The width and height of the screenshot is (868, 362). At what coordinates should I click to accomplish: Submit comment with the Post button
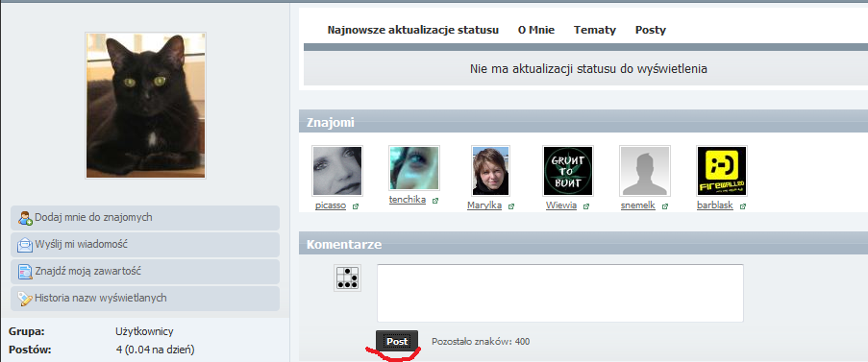[x=397, y=341]
